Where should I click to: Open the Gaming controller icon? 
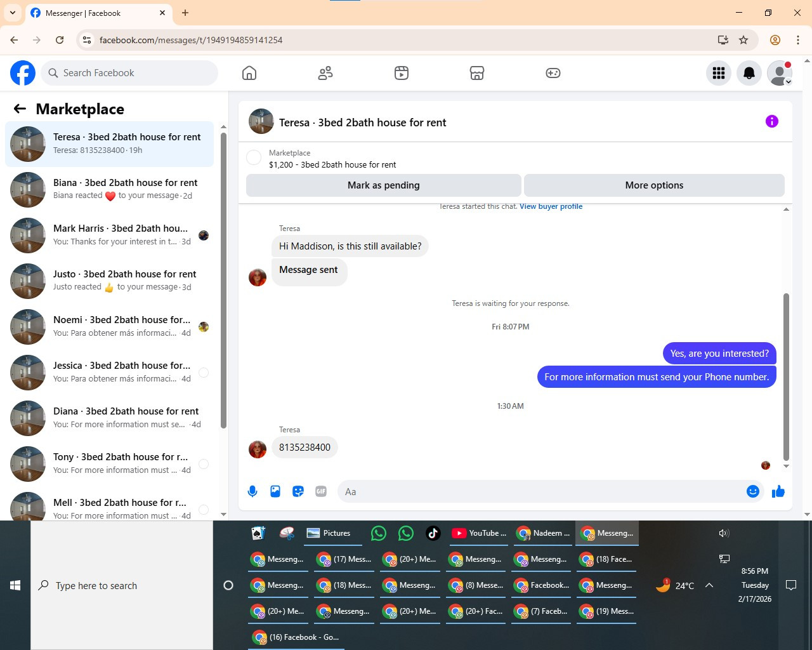click(x=553, y=73)
